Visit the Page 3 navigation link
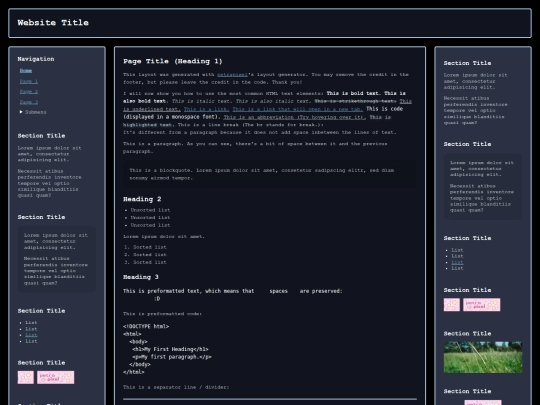This screenshot has height=405, width=540. tap(29, 102)
